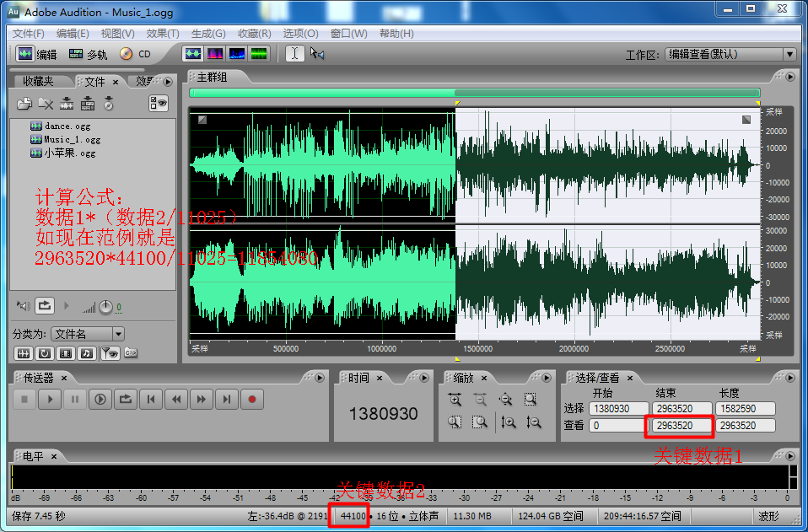Image resolution: width=808 pixels, height=532 pixels.
Task: Toggle the Show Video Files filter button
Action: [x=66, y=353]
